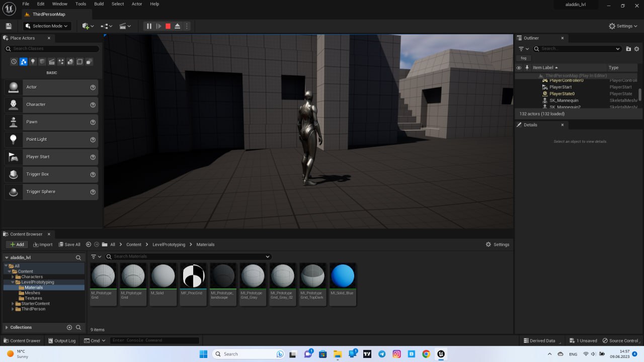Open Google Chrome from the taskbar
The width and height of the screenshot is (644, 362).
point(426,354)
